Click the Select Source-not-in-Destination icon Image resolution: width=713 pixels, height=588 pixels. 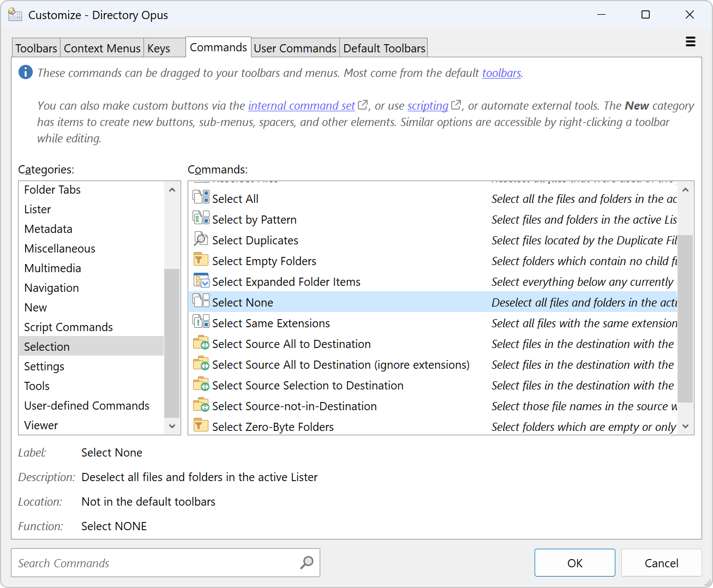point(201,404)
